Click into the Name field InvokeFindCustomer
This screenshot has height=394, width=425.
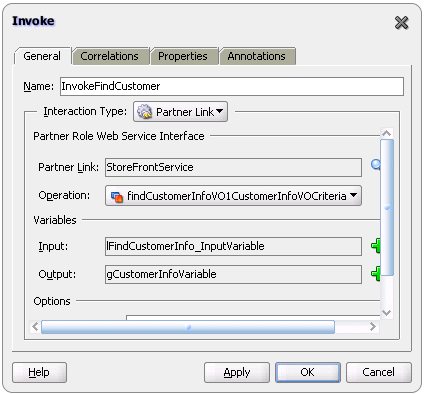point(232,86)
